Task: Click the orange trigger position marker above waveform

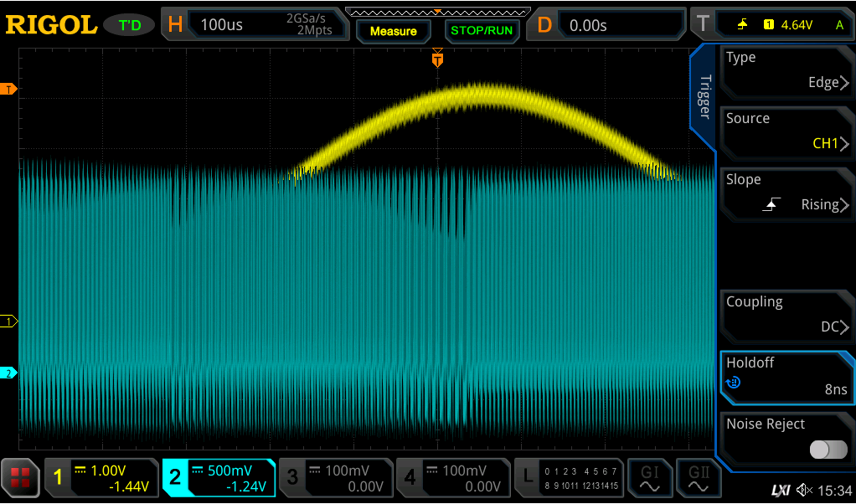Action: [437, 59]
